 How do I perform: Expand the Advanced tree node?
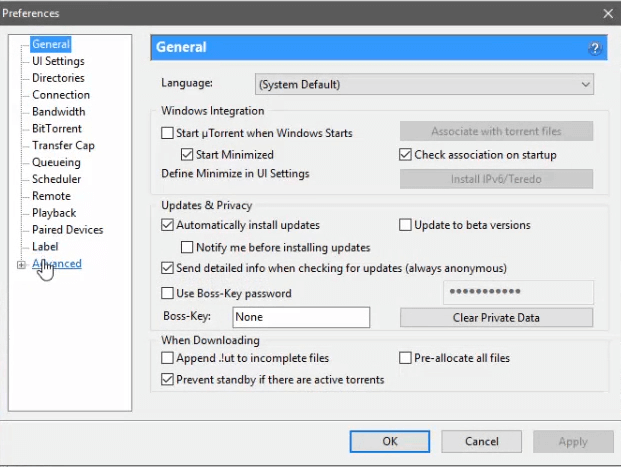(x=21, y=265)
